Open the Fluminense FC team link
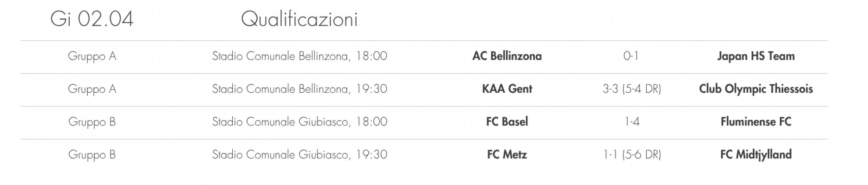The height and width of the screenshot is (185, 868). coord(756,122)
